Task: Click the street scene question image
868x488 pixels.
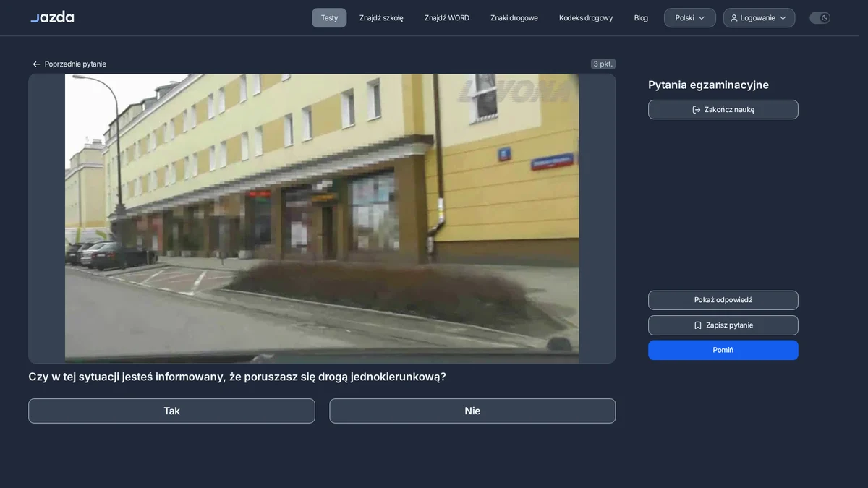Action: [x=322, y=218]
